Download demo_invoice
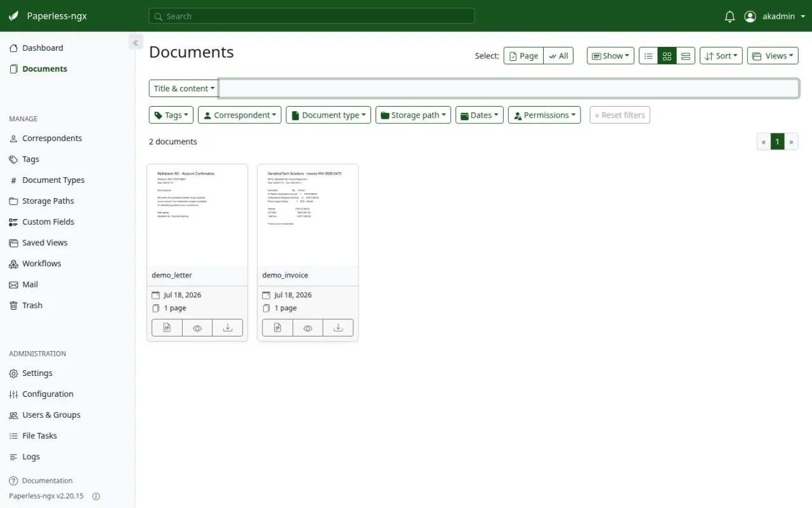 (x=338, y=328)
